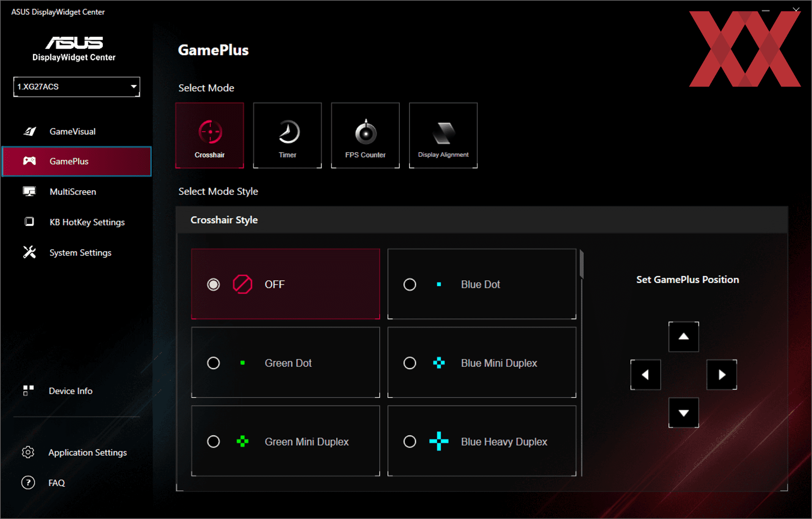Viewport: 812px width, 519px height.
Task: Open the 1.XG27ACS monitor dropdown
Action: 77,87
